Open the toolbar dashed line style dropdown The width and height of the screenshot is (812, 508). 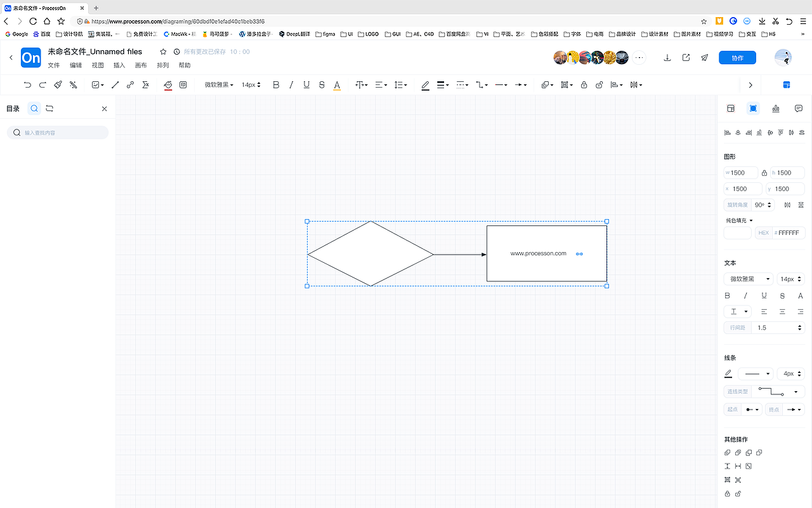coord(462,84)
